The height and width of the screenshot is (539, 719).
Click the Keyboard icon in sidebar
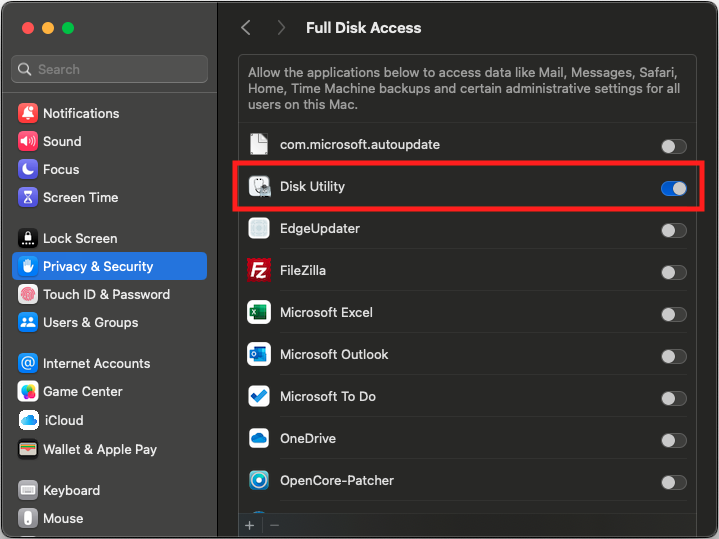[x=28, y=490]
